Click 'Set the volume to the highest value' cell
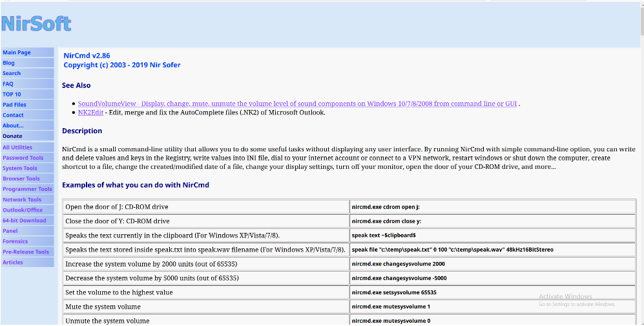This screenshot has width=644, height=326. pos(206,292)
